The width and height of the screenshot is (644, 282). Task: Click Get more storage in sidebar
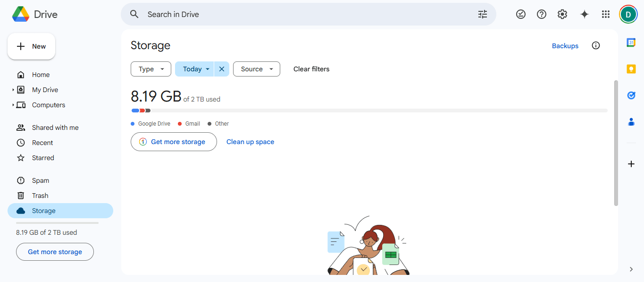tap(55, 252)
